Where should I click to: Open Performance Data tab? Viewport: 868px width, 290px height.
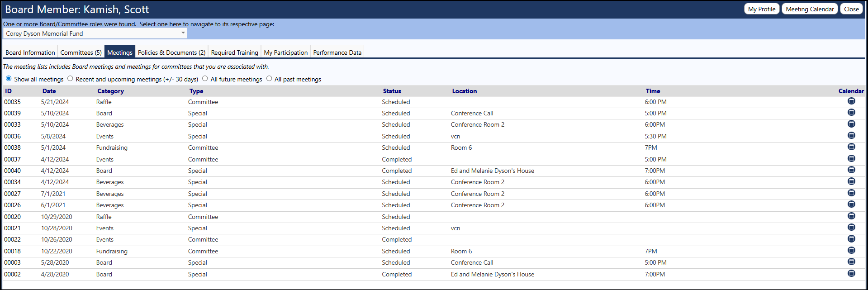[337, 52]
